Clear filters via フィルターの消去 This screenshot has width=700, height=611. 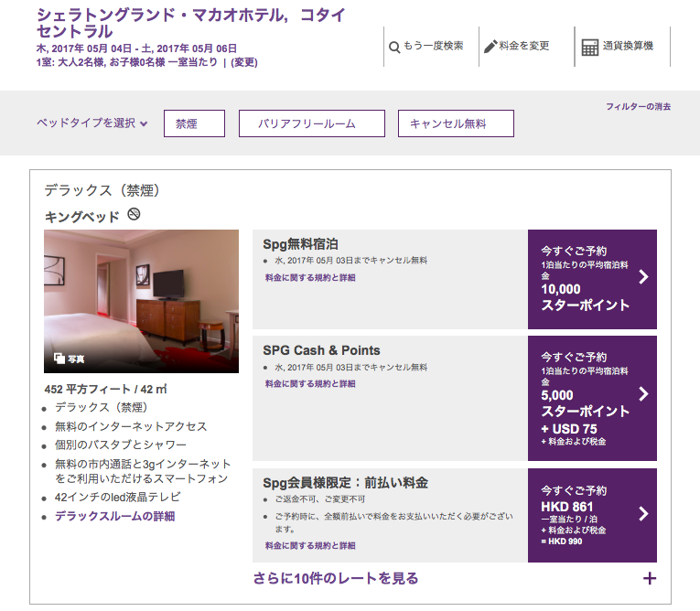[638, 107]
